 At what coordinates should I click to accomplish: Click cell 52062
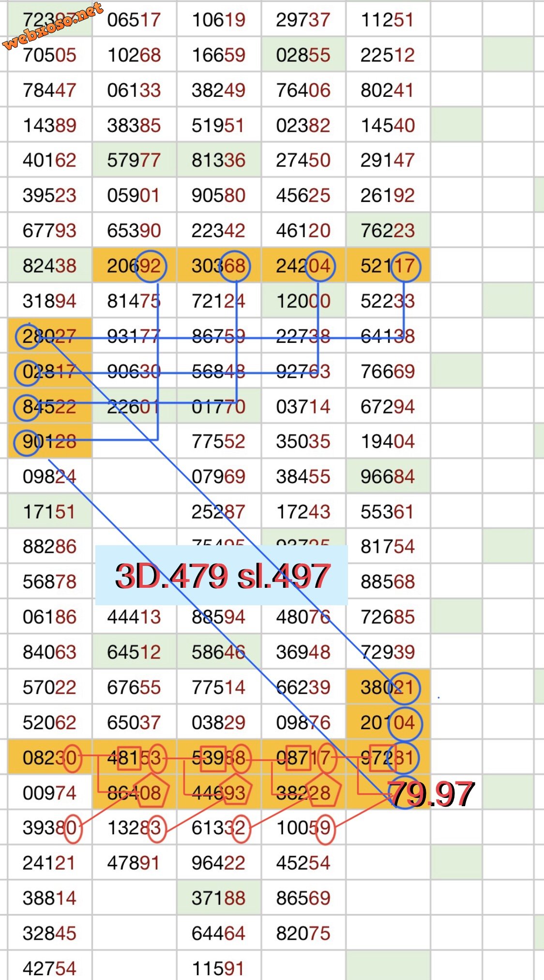(x=50, y=722)
